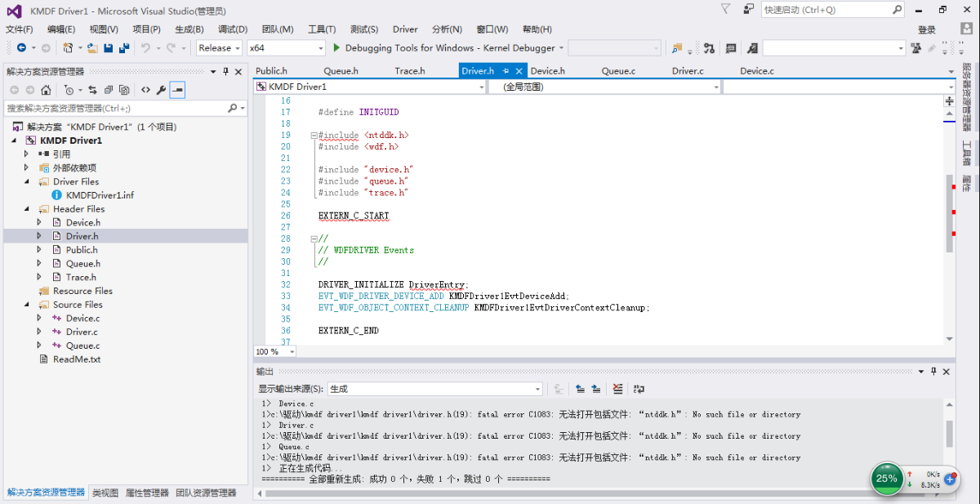Open the 生成(B) menu

tap(189, 29)
